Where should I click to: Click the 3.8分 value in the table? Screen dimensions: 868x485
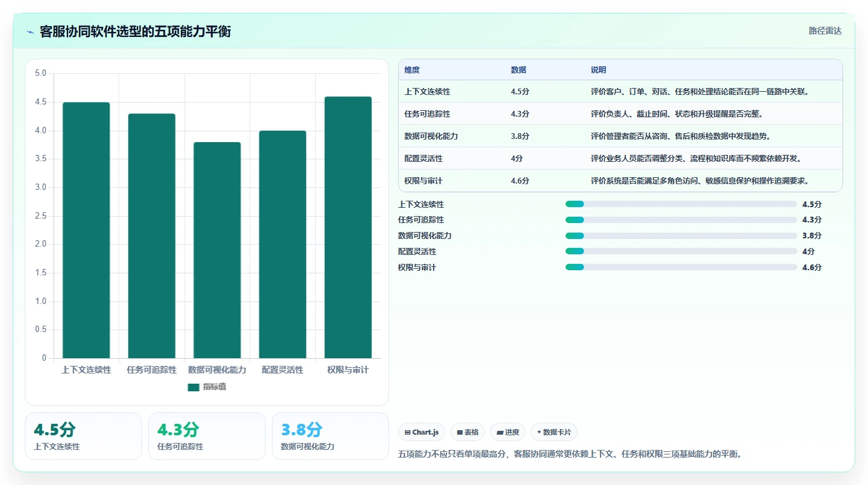(520, 136)
